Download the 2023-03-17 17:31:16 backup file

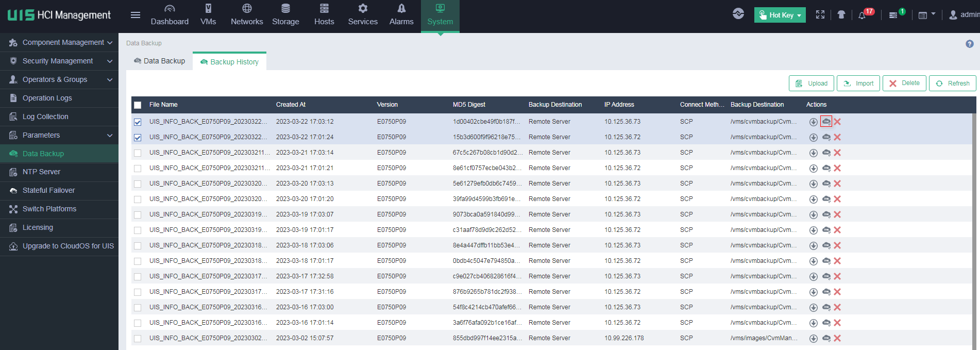point(813,292)
